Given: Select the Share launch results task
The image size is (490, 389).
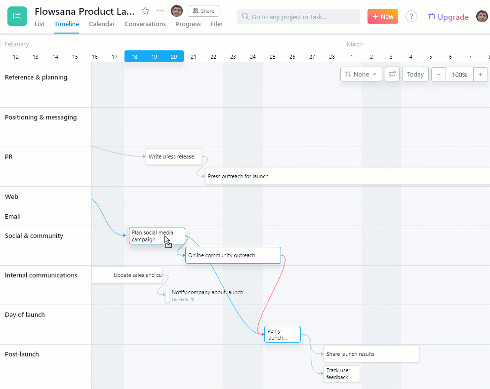Looking at the screenshot, I should pos(371,354).
